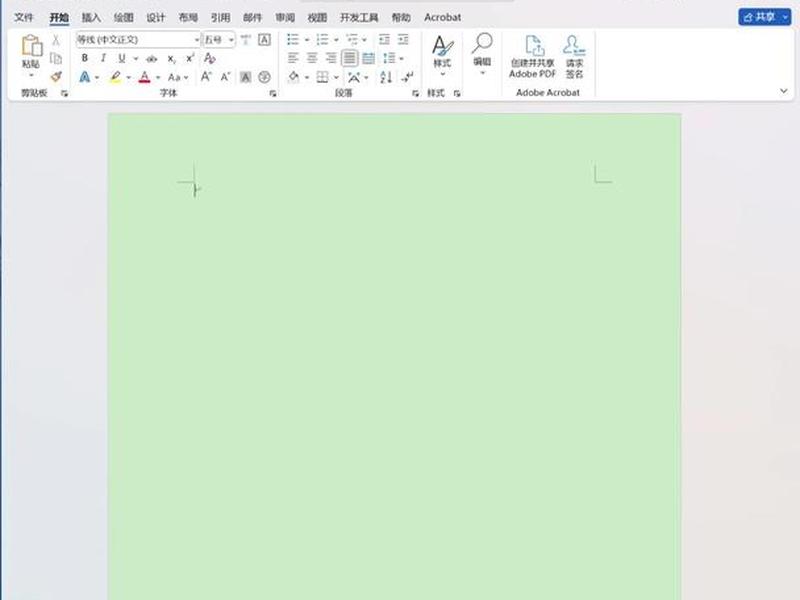
Task: Click inside the green document page
Action: (x=394, y=356)
